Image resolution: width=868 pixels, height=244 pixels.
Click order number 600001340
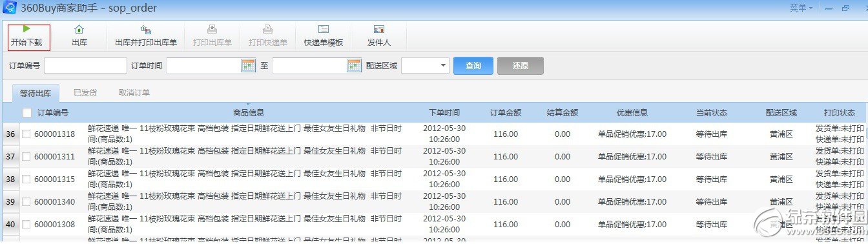pos(55,202)
